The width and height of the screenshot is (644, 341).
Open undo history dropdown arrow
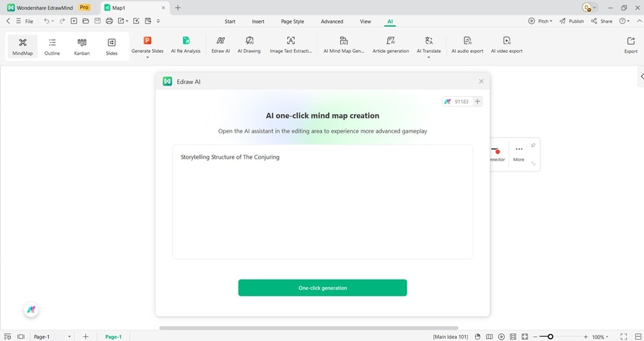53,21
